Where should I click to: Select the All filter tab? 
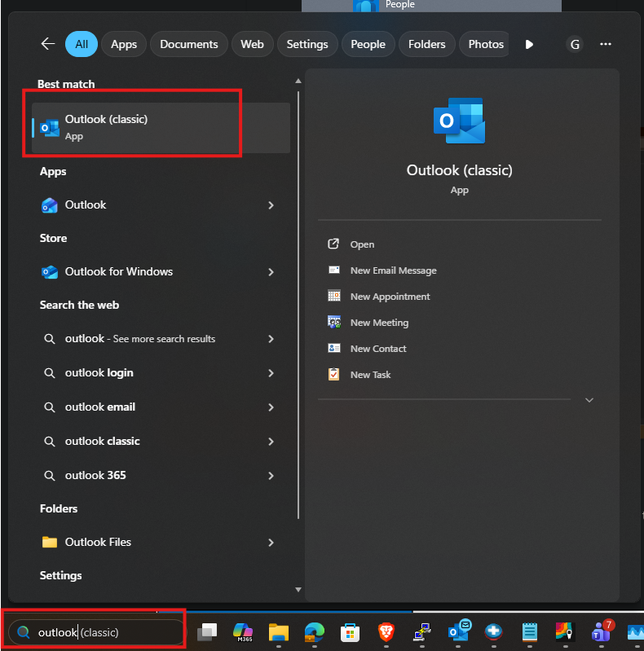[x=82, y=44]
